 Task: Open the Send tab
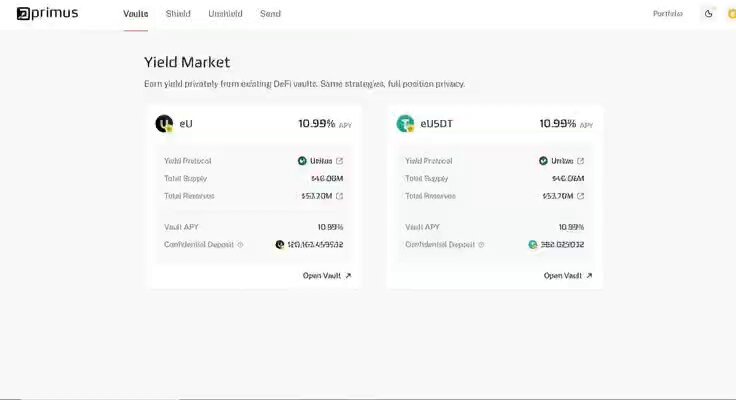(270, 14)
